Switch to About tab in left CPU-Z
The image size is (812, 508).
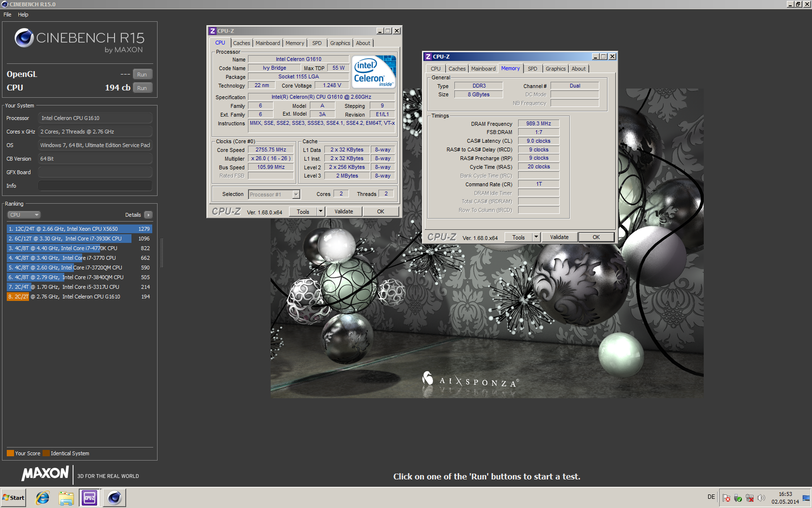coord(363,43)
